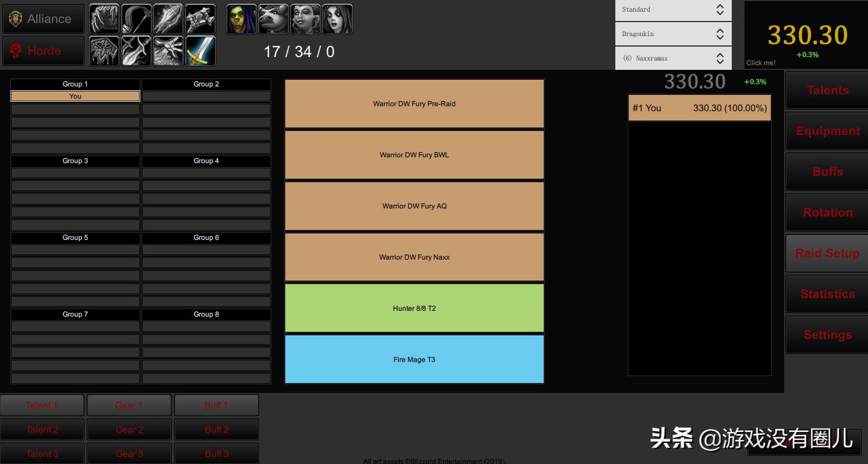Click the "Group 4" header
Screen dimensions: 868x464
207,161
